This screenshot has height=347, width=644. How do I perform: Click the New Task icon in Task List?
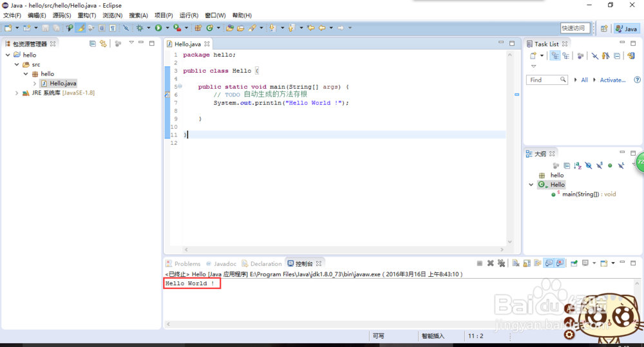click(x=533, y=56)
